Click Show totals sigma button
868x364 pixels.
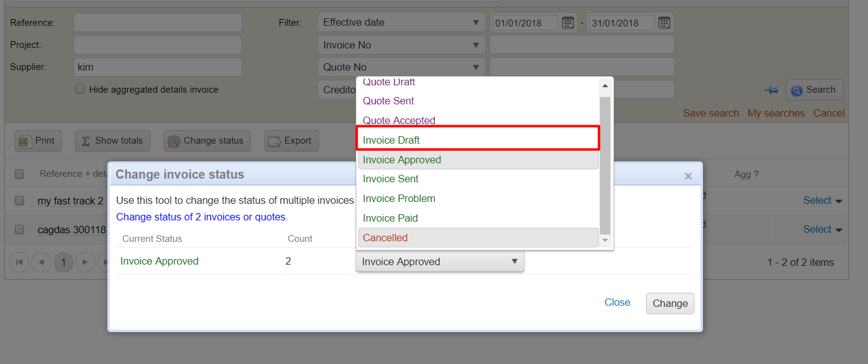(112, 141)
